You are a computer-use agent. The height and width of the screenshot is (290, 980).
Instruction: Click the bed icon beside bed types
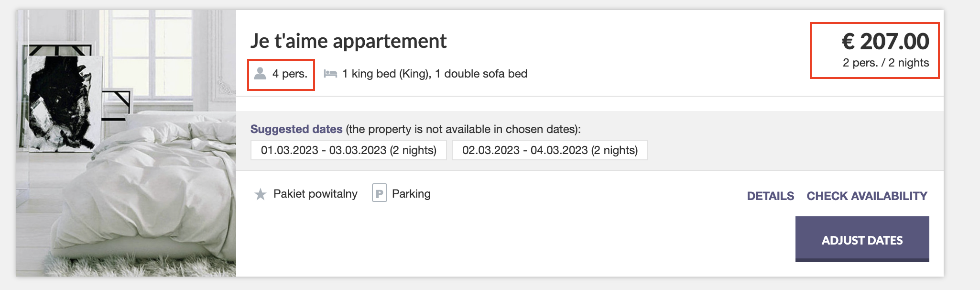[330, 74]
